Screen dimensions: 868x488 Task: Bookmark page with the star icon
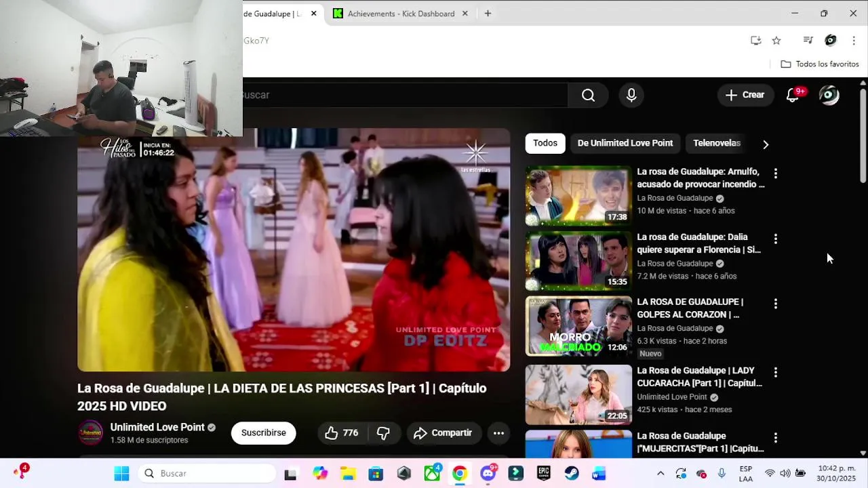click(x=776, y=41)
